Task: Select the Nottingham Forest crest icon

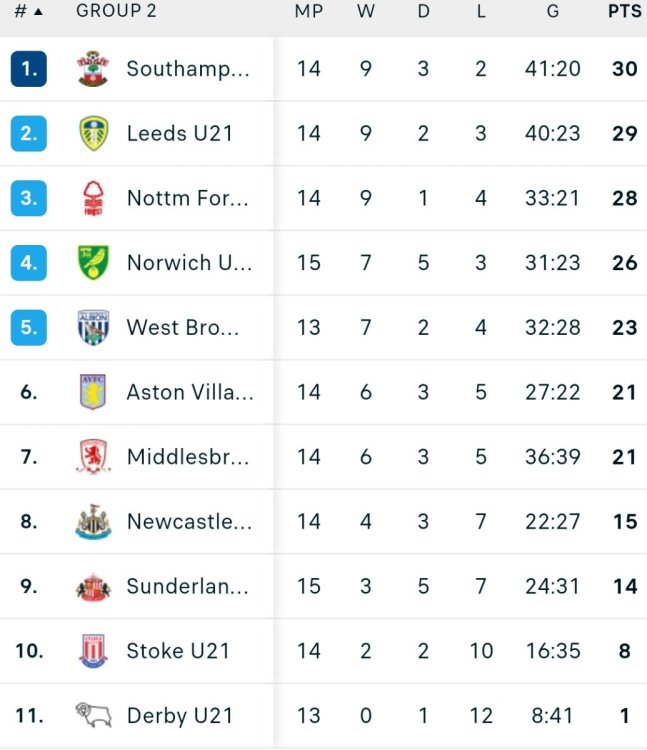Action: (93, 198)
